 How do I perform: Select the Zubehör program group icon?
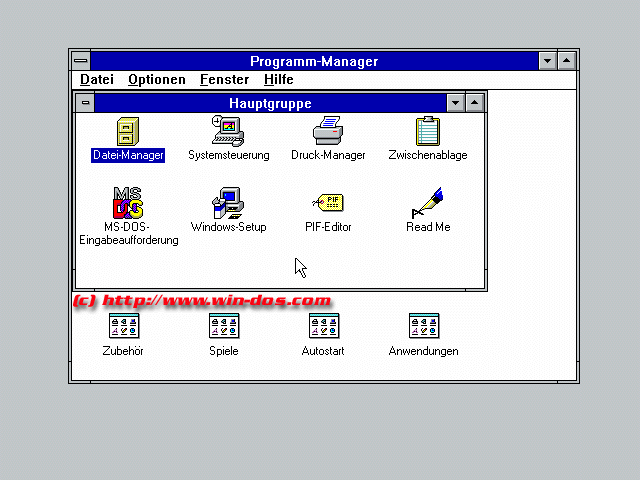click(124, 326)
